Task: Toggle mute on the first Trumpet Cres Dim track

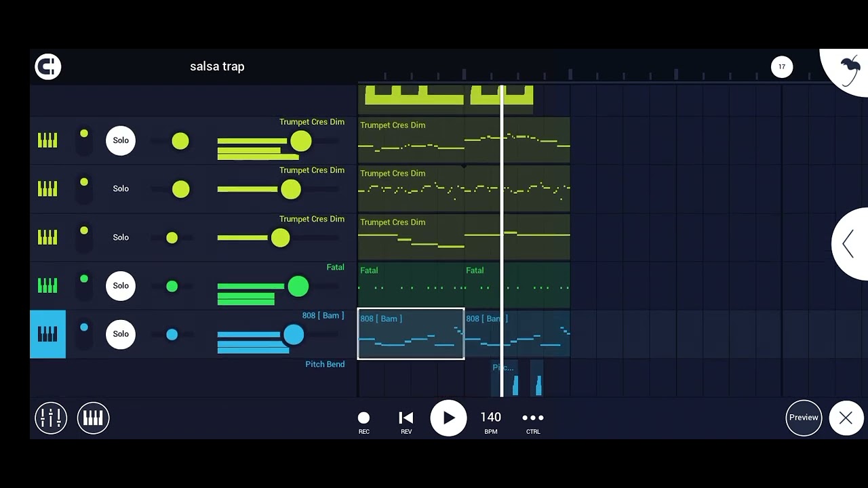Action: (83, 141)
